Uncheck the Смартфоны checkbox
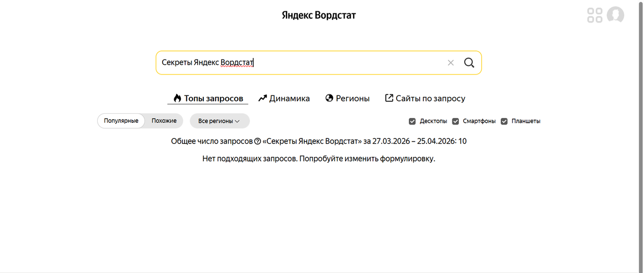The image size is (644, 273). click(x=456, y=121)
